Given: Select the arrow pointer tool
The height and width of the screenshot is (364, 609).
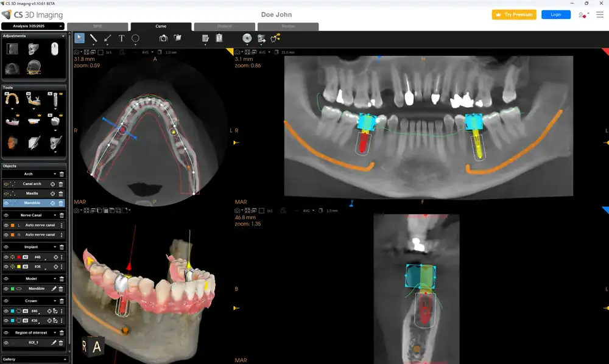Looking at the screenshot, I should [x=79, y=38].
